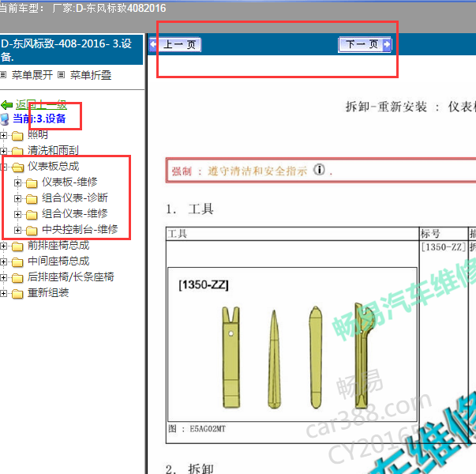
Task: Expand the 照明 tree node
Action: (3, 135)
